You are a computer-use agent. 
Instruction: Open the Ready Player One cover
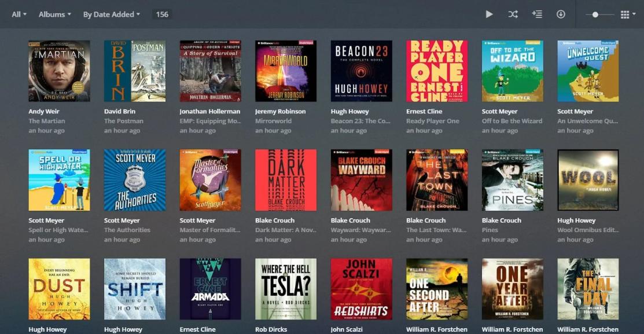coord(437,71)
